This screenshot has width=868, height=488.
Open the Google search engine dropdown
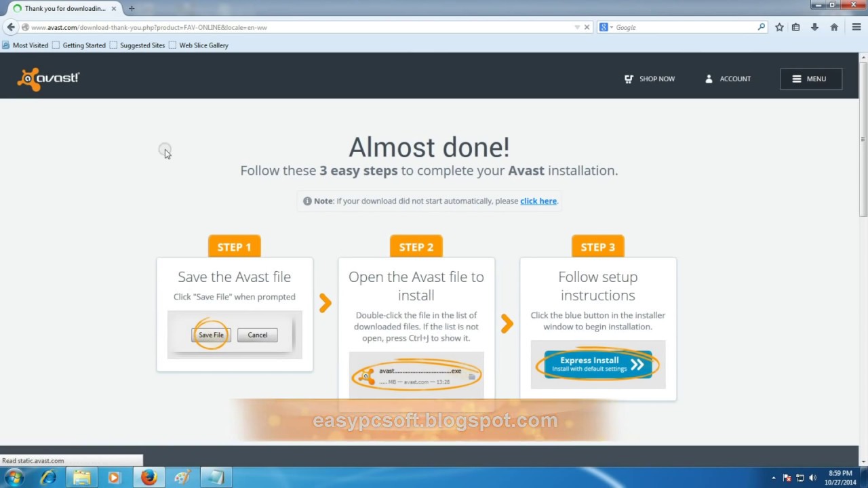(606, 27)
